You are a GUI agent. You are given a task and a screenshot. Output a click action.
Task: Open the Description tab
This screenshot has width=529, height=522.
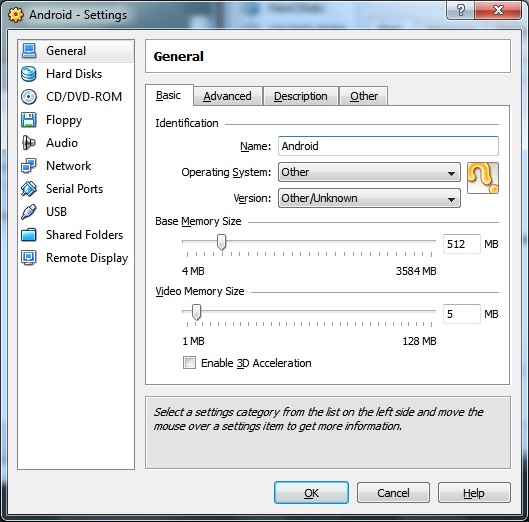301,96
